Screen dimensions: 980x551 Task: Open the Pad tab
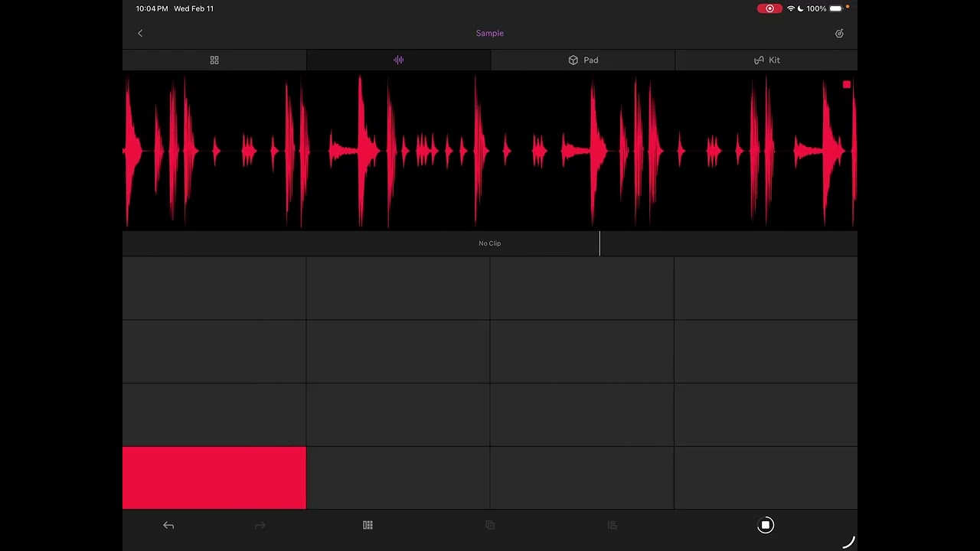(583, 60)
